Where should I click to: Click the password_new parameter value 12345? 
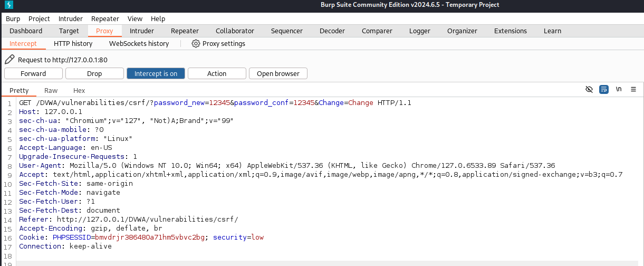pos(219,102)
